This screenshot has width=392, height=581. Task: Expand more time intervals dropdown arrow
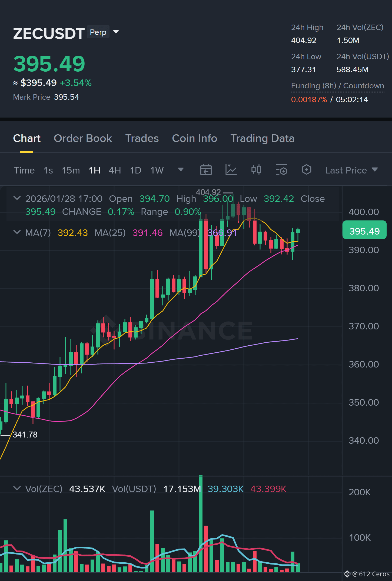(181, 170)
